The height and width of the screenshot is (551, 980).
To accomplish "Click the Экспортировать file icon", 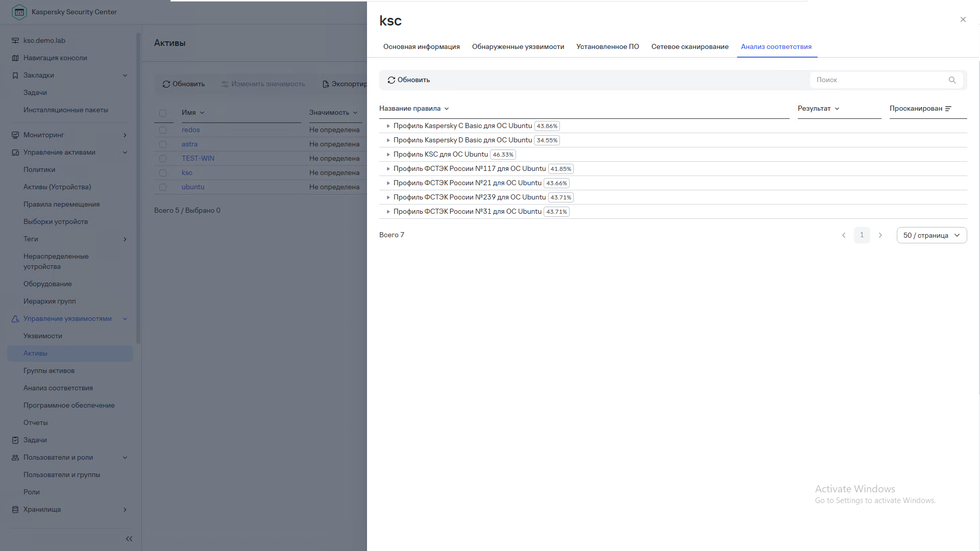I will click(x=326, y=84).
